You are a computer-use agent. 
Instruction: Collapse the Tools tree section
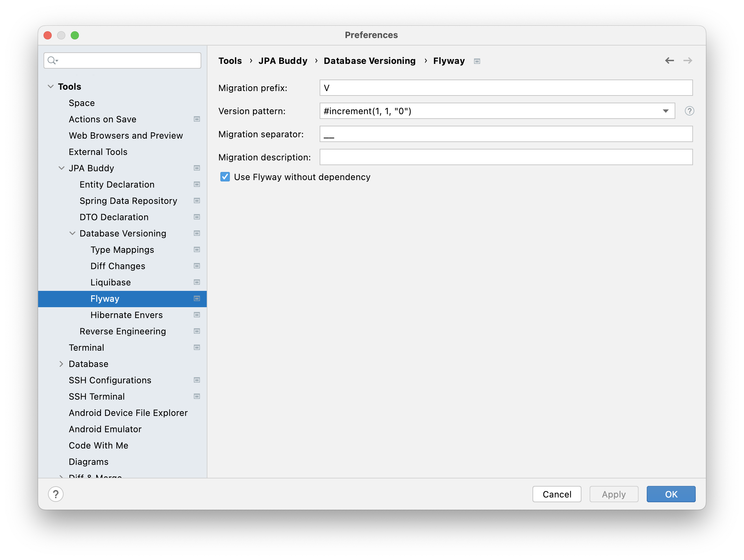coord(51,86)
